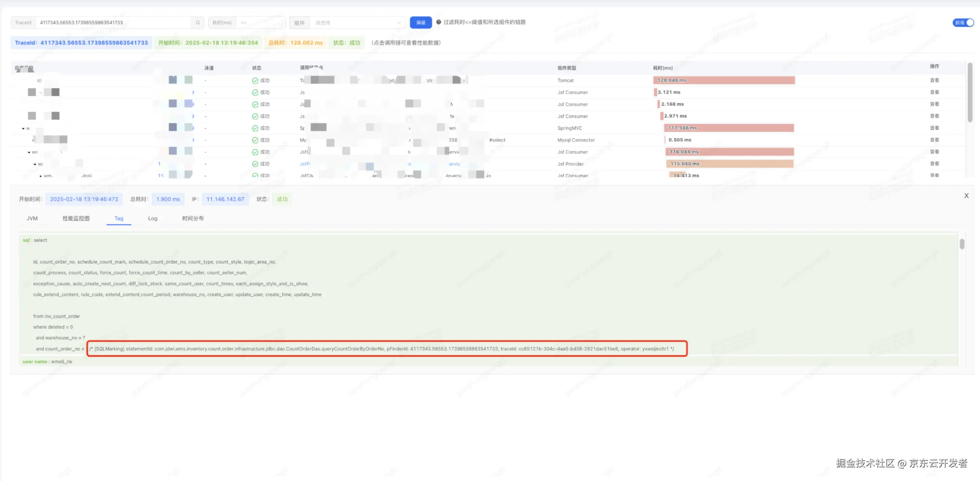Click success check icon in Tomcat row
The image size is (980, 481).
coord(255,81)
